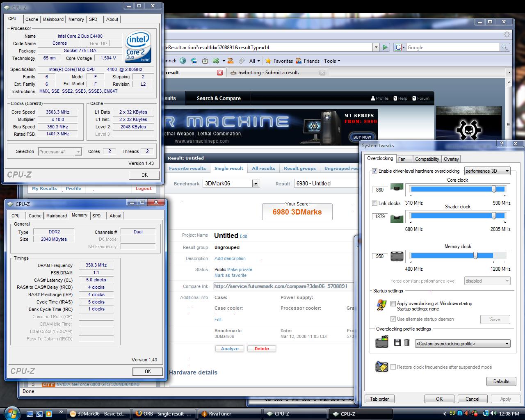Click the Shader clock slider handle
525x420 pixels.
pyautogui.click(x=494, y=216)
